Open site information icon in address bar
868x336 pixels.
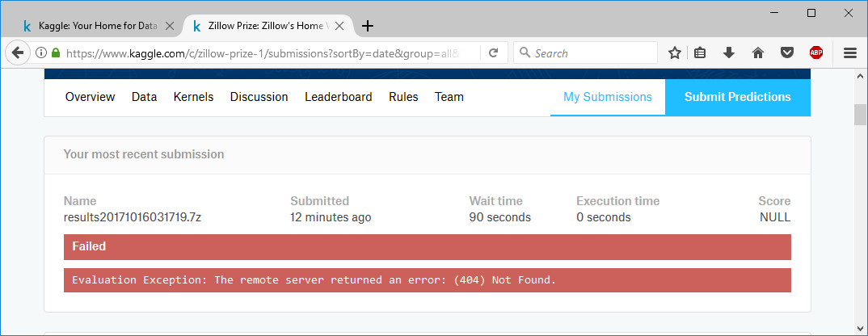point(40,53)
